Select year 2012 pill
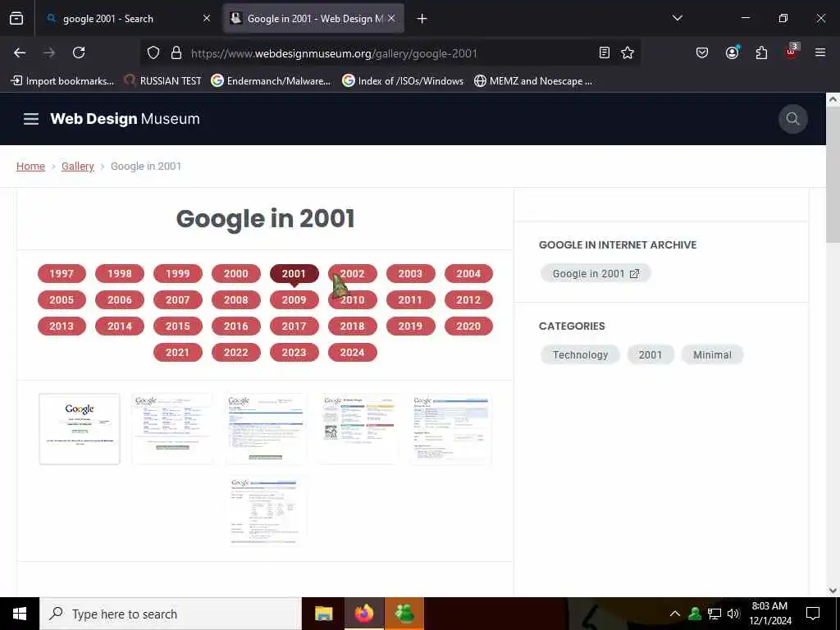Image resolution: width=840 pixels, height=630 pixels. (468, 300)
